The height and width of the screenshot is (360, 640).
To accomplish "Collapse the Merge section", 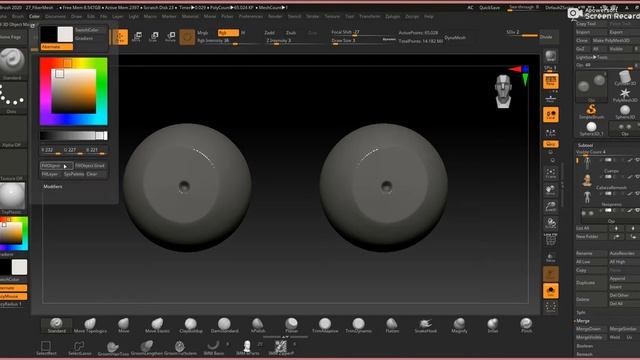I will pos(583,321).
